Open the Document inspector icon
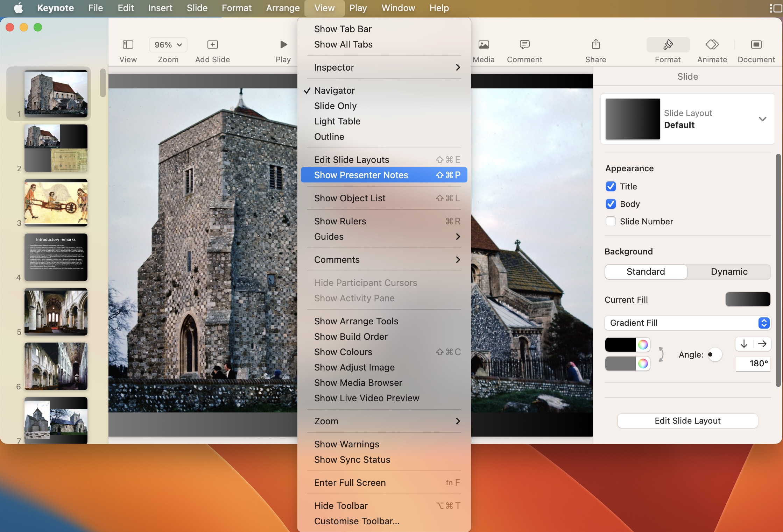 [756, 45]
